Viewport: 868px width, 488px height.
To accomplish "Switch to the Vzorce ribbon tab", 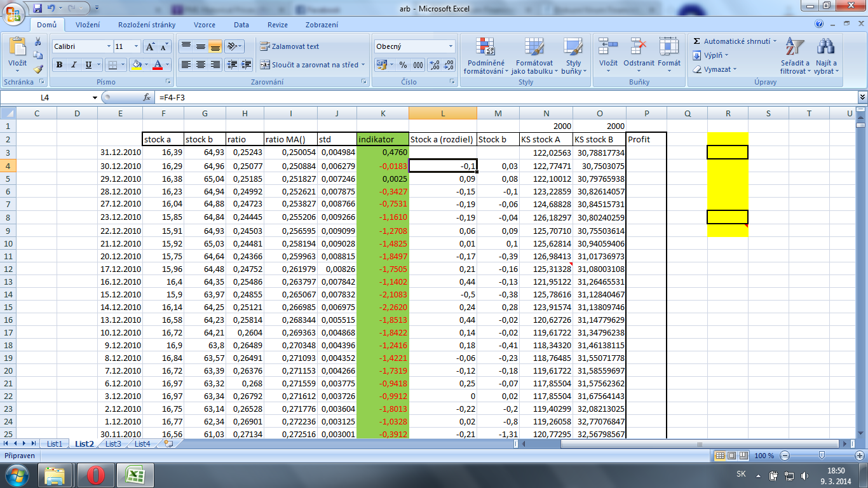I will (x=204, y=25).
